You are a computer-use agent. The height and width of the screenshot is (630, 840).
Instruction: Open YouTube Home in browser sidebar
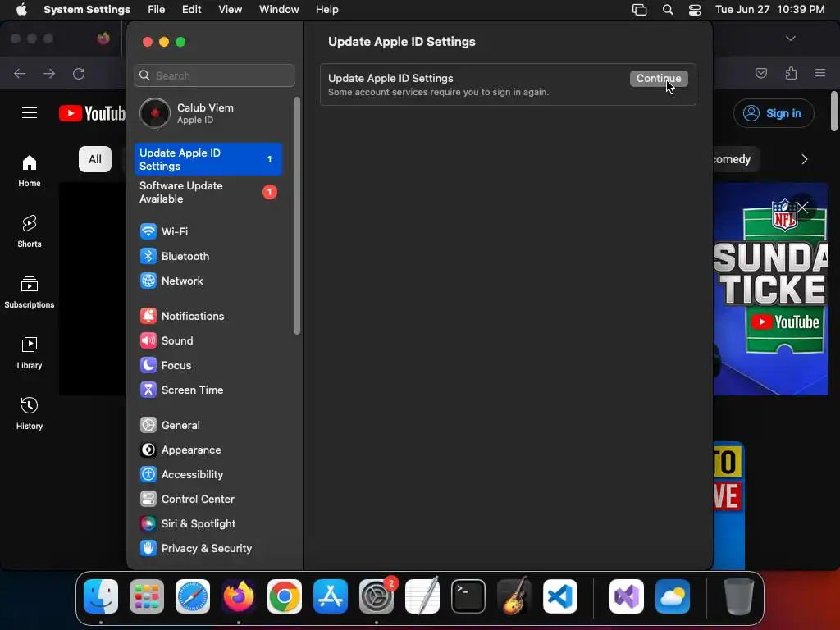[x=29, y=171]
